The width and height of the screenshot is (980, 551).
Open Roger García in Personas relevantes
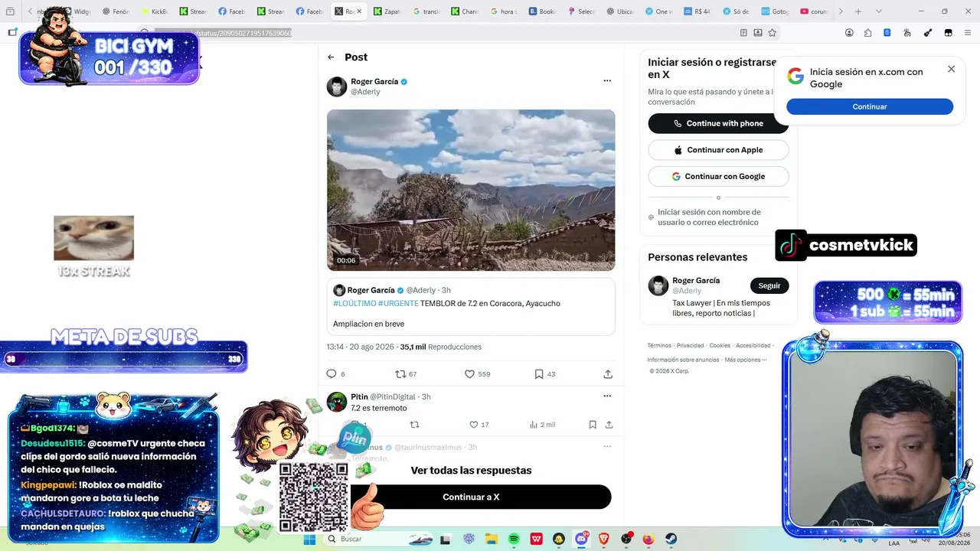pos(696,280)
